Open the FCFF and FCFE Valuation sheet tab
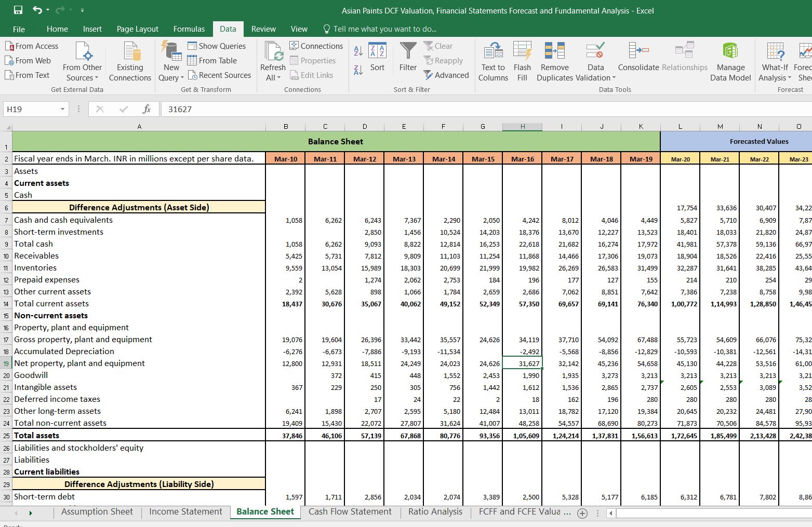 pos(525,512)
